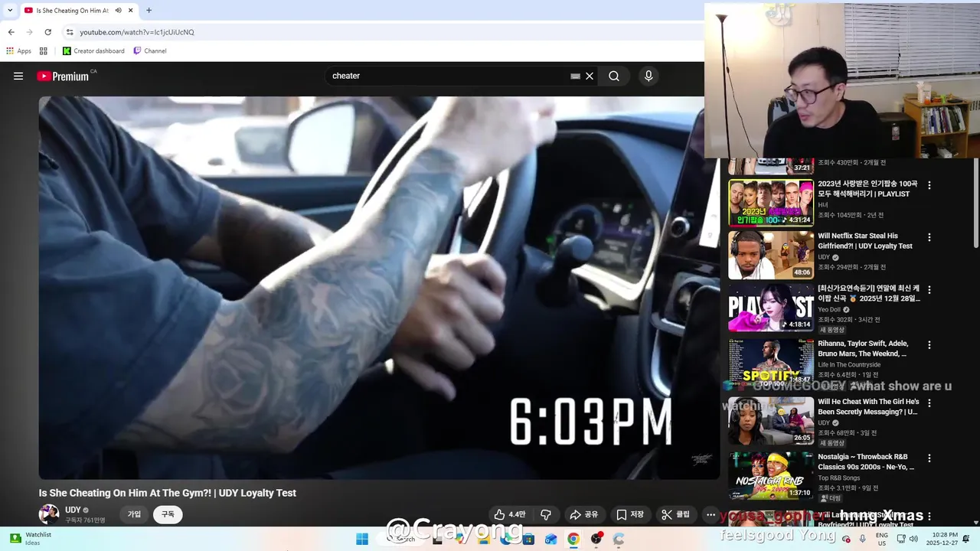Dislike the video with thumbs down
This screenshot has height=551, width=980.
[x=546, y=514]
